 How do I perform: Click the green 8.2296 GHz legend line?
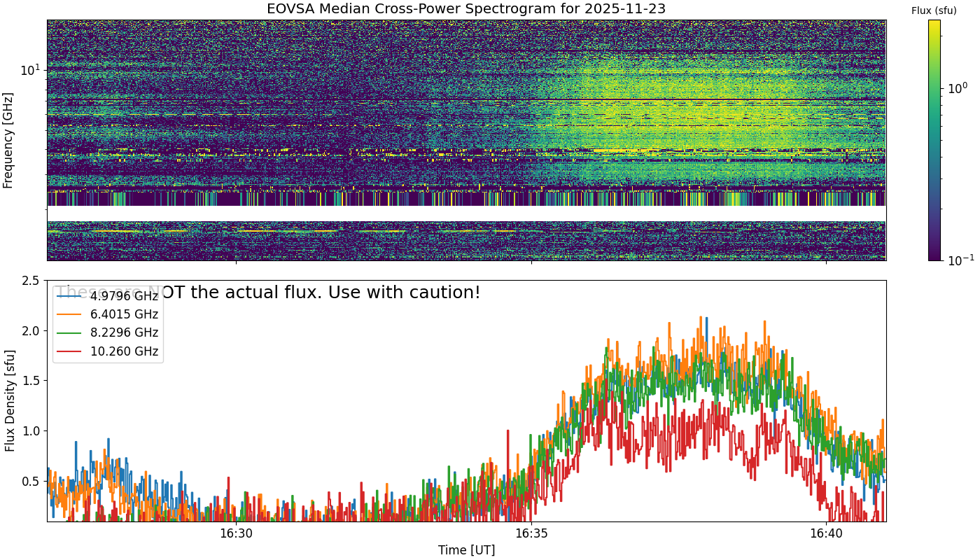pos(70,332)
